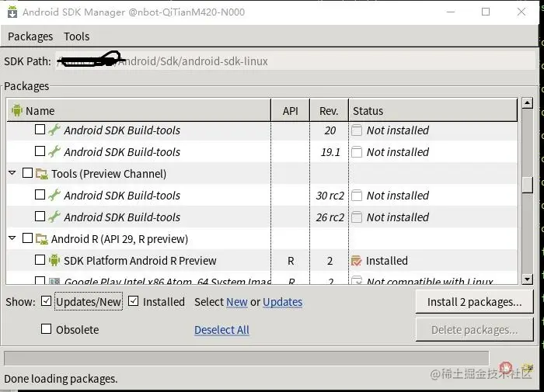Toggle the Installed show checkbox

[x=133, y=301]
